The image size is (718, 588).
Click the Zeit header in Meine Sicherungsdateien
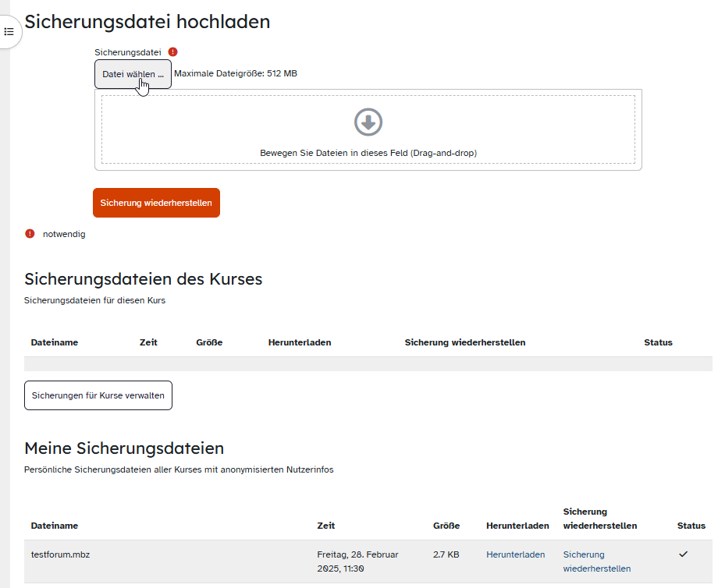tap(325, 526)
